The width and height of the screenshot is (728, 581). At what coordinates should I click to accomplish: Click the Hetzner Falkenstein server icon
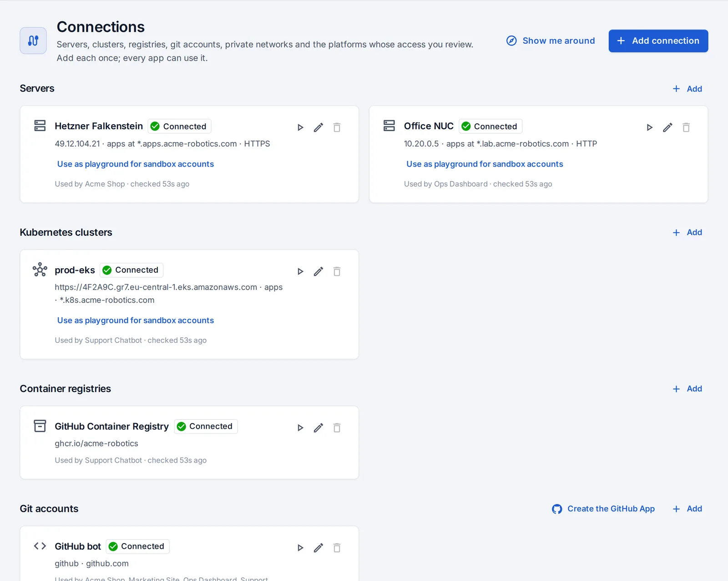40,126
